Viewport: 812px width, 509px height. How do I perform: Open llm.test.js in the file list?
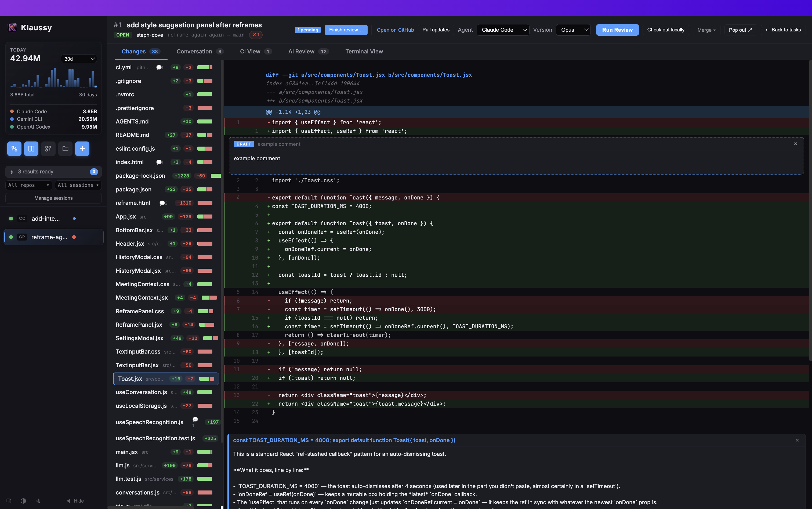coord(166,479)
